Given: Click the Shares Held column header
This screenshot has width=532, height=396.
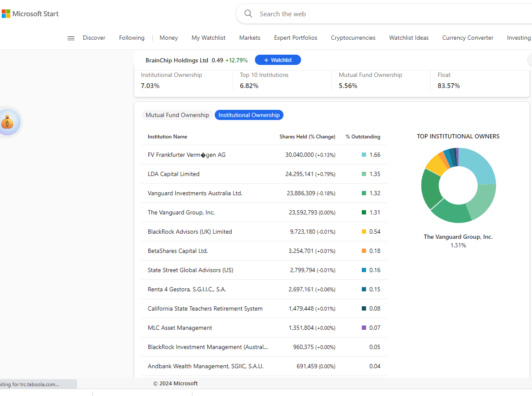Looking at the screenshot, I should click(x=307, y=137).
